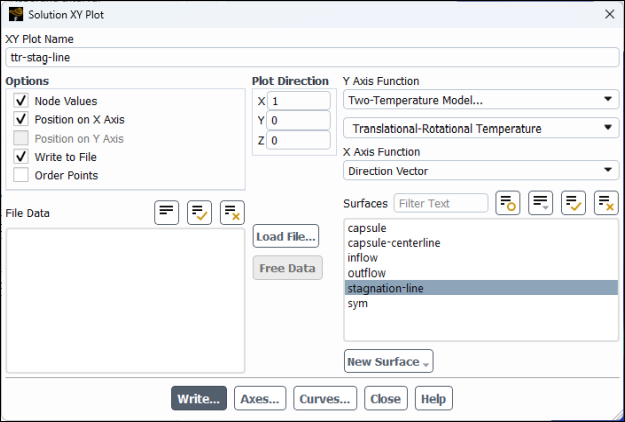Open the Axes... settings
This screenshot has width=625, height=422.
[261, 398]
